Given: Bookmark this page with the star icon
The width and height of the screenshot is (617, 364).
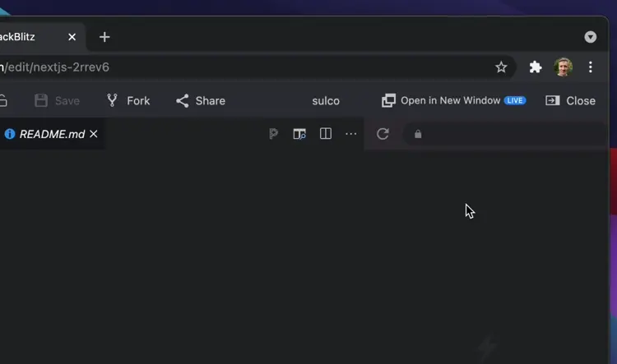Looking at the screenshot, I should pyautogui.click(x=501, y=67).
